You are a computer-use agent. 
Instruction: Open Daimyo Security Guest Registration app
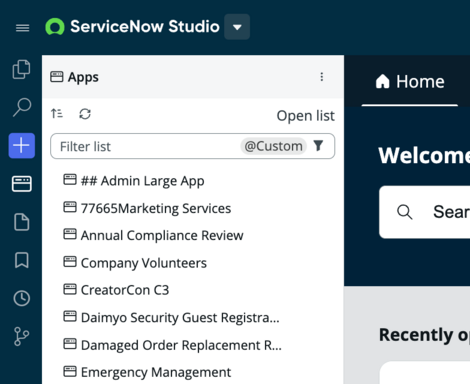[x=171, y=317]
